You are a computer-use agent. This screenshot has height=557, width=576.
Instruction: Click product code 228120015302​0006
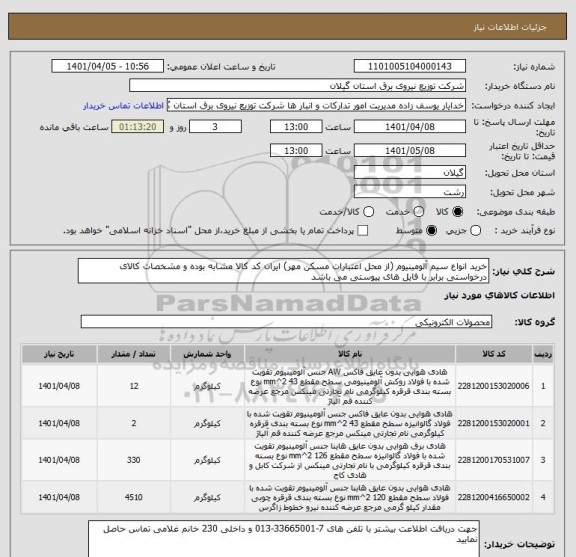click(x=493, y=387)
